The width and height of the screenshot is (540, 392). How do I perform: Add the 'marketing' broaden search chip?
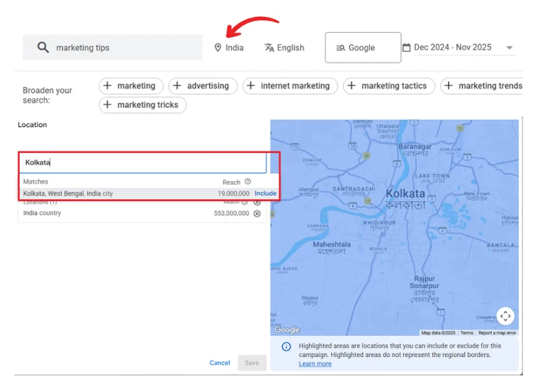coord(130,86)
